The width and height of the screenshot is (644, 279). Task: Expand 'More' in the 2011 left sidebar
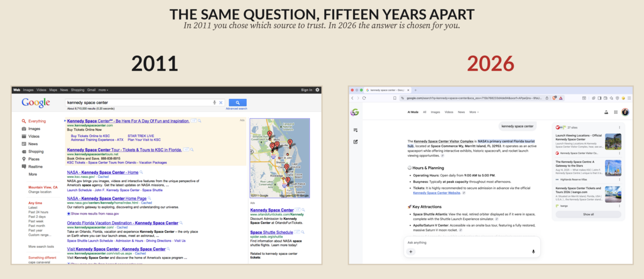click(x=33, y=174)
